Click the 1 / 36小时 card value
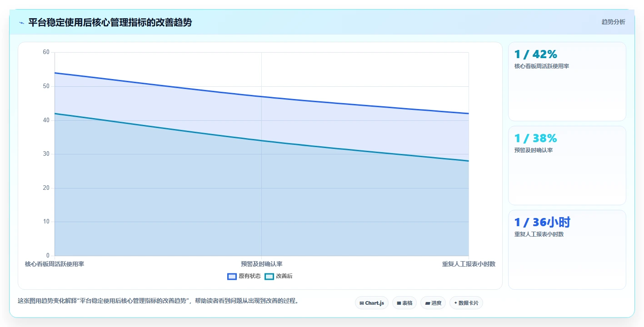The image size is (644, 327). pos(542,223)
